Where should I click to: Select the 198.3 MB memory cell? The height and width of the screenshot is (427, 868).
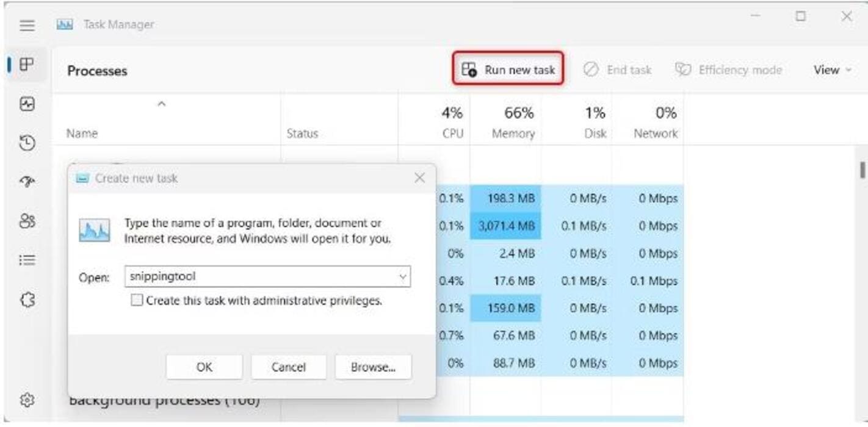pyautogui.click(x=505, y=199)
